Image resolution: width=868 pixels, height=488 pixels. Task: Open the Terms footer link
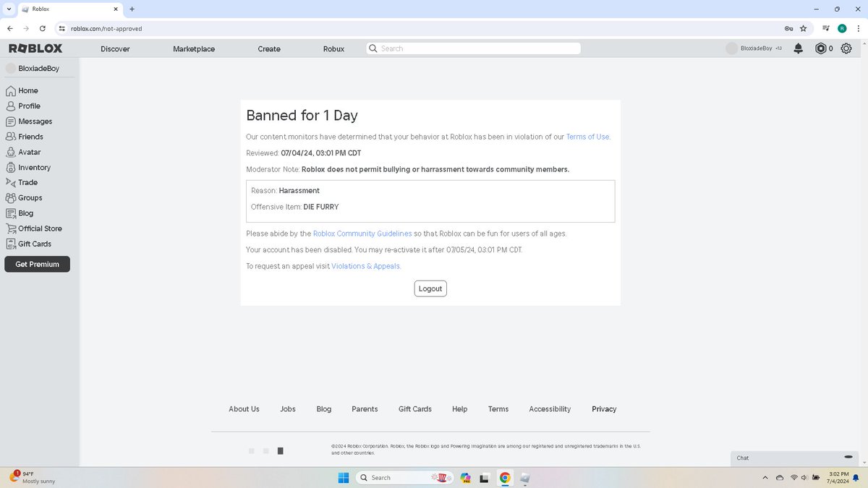[x=498, y=409]
